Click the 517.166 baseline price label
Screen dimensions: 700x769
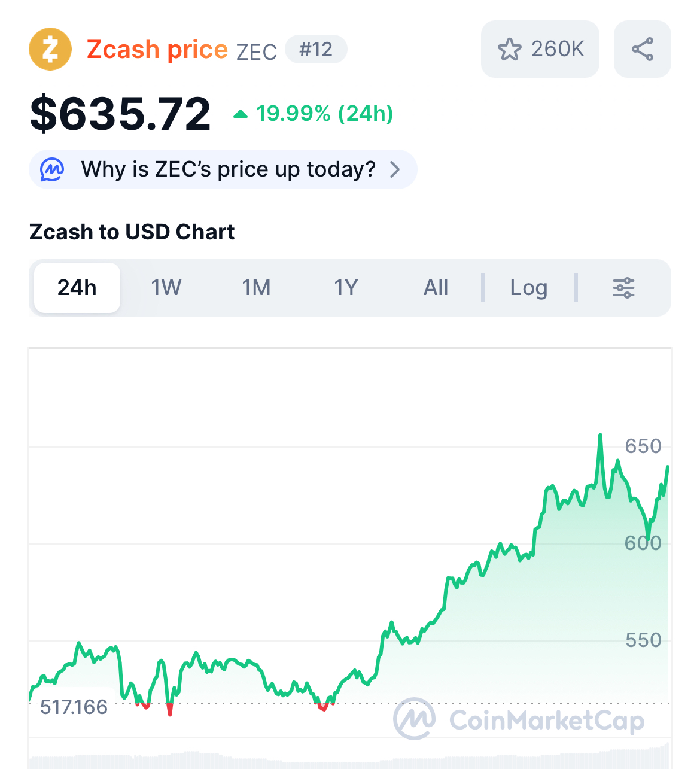[74, 707]
